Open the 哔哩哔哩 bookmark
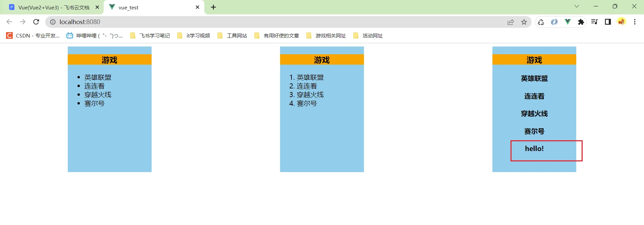 (95, 36)
